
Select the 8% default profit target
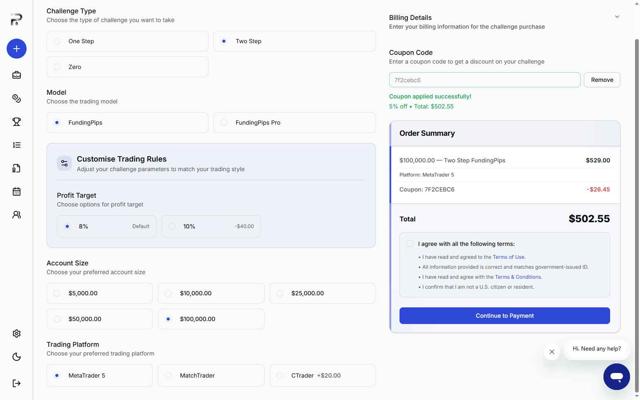[107, 226]
